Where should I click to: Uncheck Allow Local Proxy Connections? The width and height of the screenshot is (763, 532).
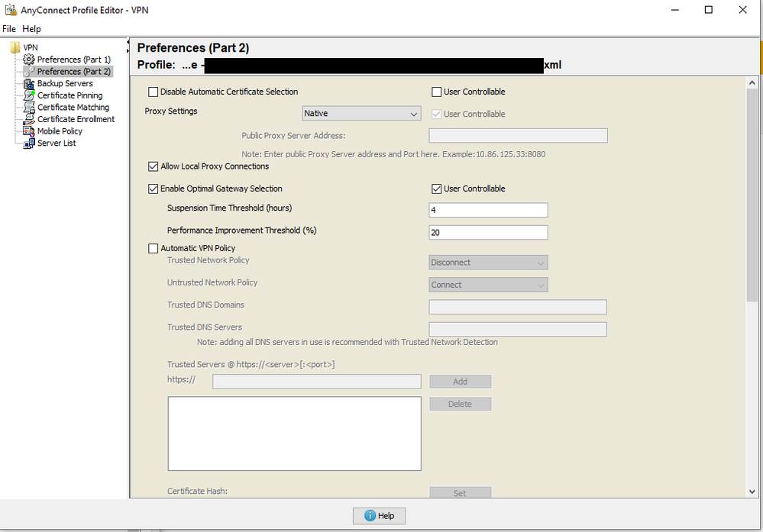point(154,166)
